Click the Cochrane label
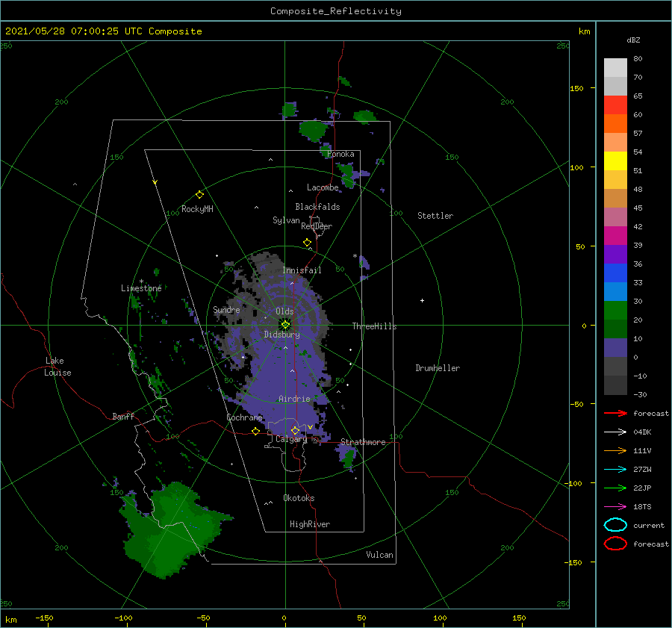This screenshot has width=672, height=628. [x=244, y=417]
